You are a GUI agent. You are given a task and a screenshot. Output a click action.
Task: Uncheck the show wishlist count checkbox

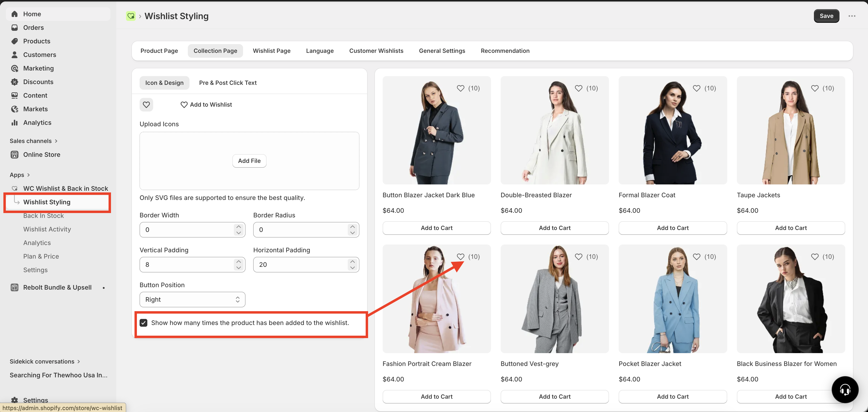coord(143,323)
